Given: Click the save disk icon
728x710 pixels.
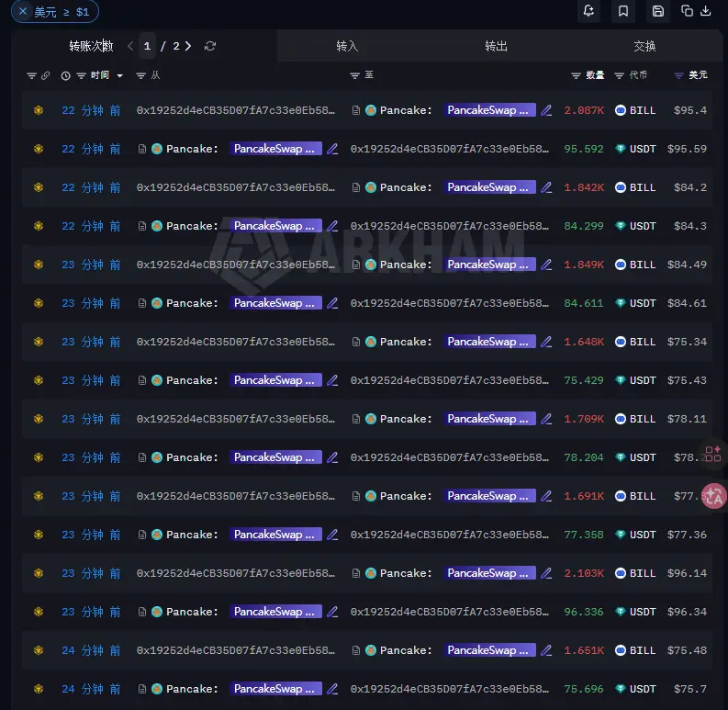Looking at the screenshot, I should point(658,11).
